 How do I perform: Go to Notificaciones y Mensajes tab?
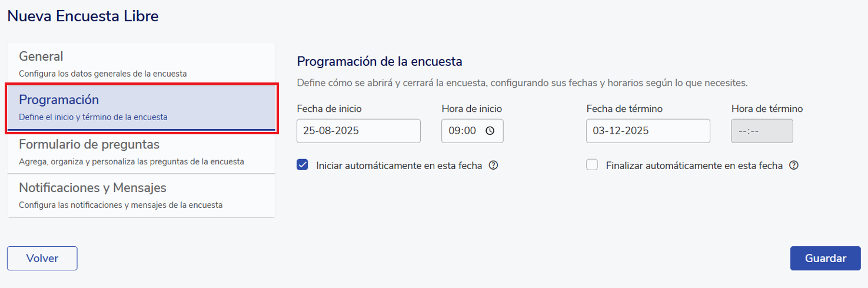coord(141,196)
